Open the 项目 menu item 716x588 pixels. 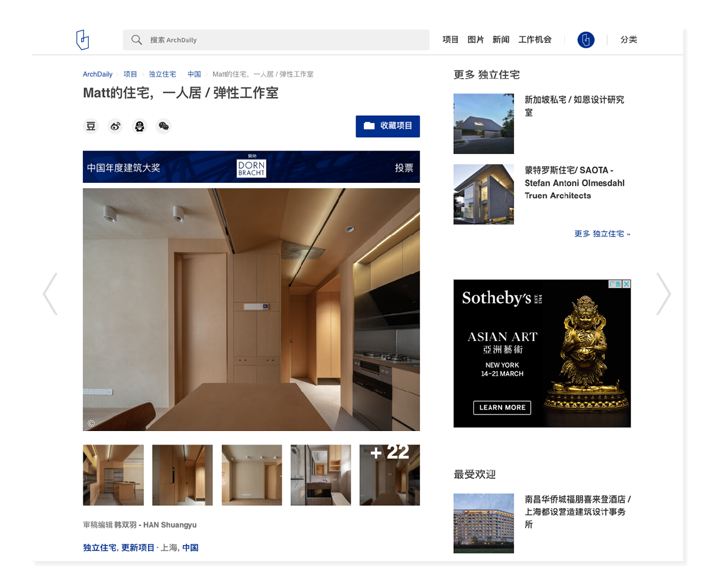point(450,40)
